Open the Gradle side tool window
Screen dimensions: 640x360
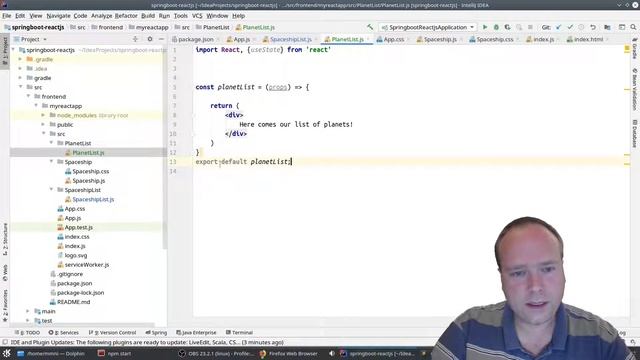coord(635,48)
